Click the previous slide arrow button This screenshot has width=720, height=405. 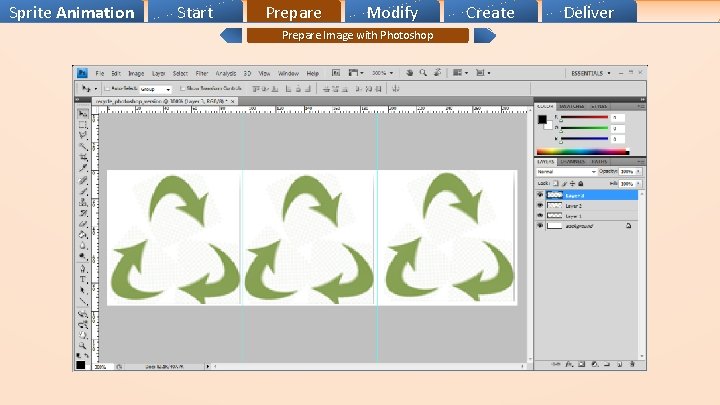tap(231, 35)
